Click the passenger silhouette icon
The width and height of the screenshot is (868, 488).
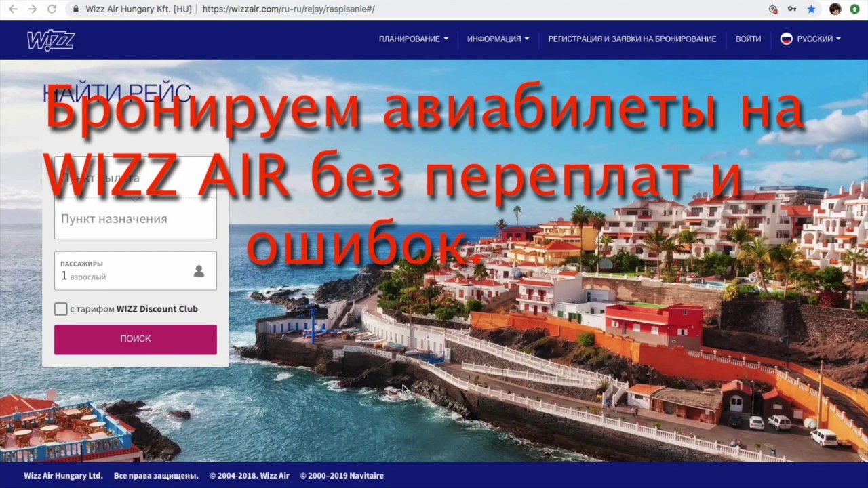[199, 271]
